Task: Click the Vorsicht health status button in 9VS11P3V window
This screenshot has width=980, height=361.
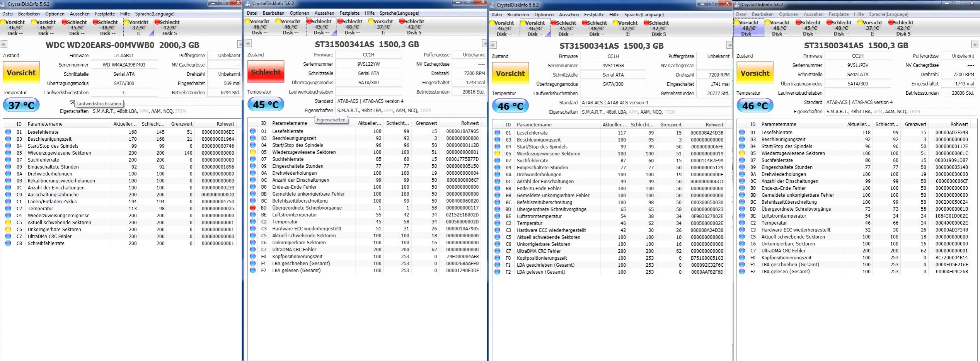Action: click(755, 73)
